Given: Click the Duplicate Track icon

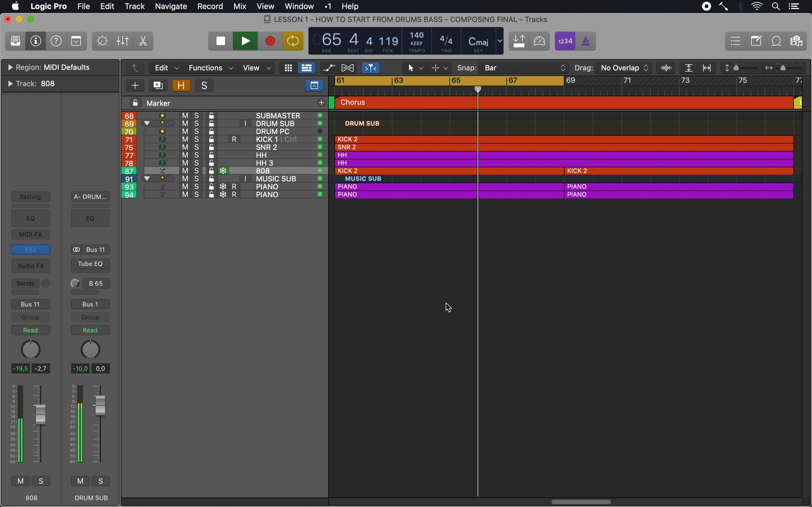Looking at the screenshot, I should (158, 86).
